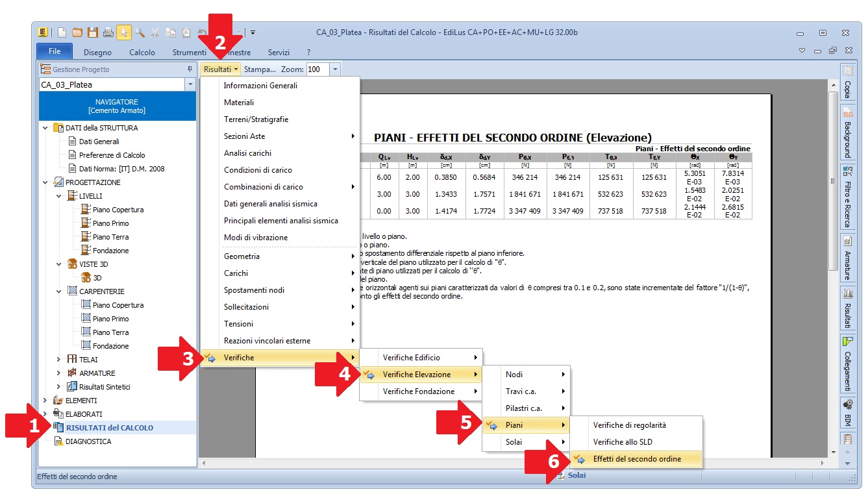Click the Print icon in quick toolbar

tap(108, 32)
